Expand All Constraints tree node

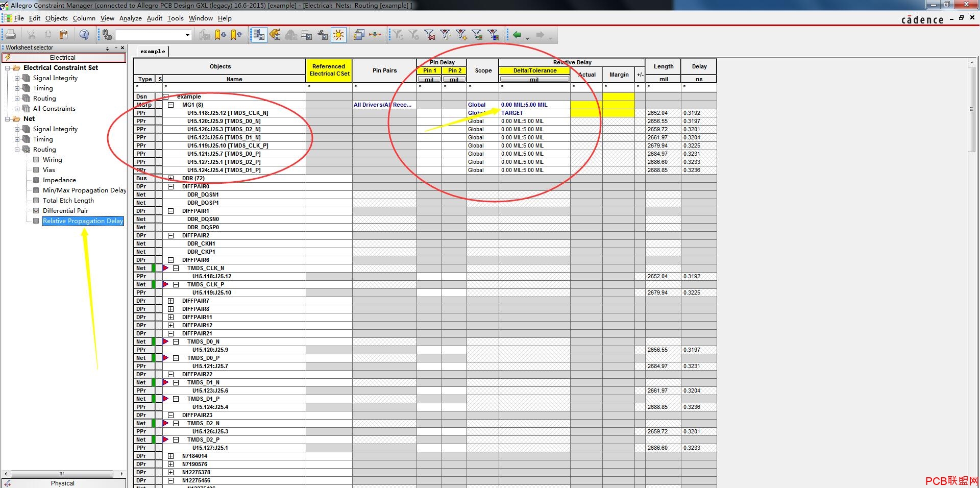(x=17, y=109)
